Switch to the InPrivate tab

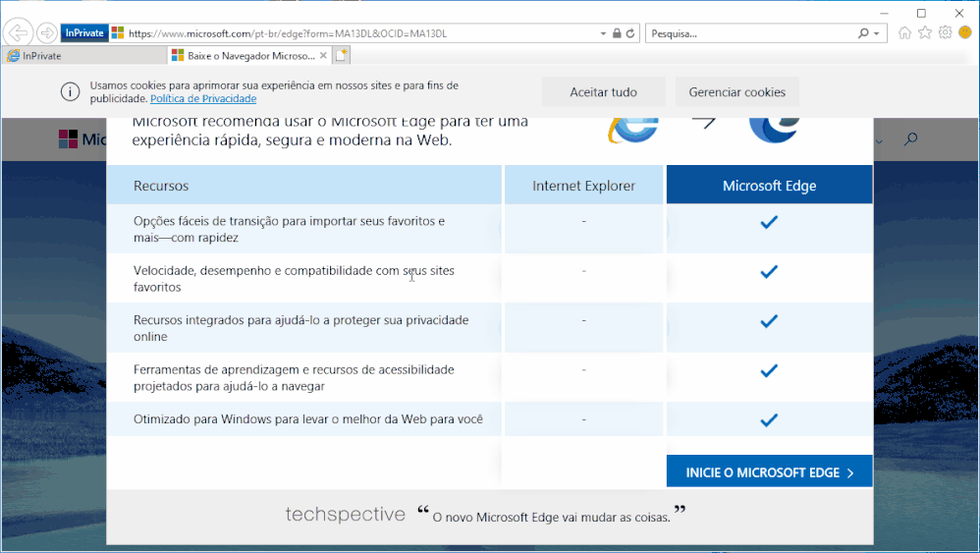(84, 56)
